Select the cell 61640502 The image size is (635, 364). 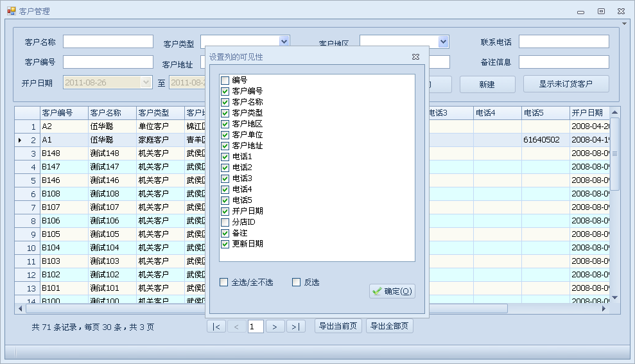coord(546,140)
